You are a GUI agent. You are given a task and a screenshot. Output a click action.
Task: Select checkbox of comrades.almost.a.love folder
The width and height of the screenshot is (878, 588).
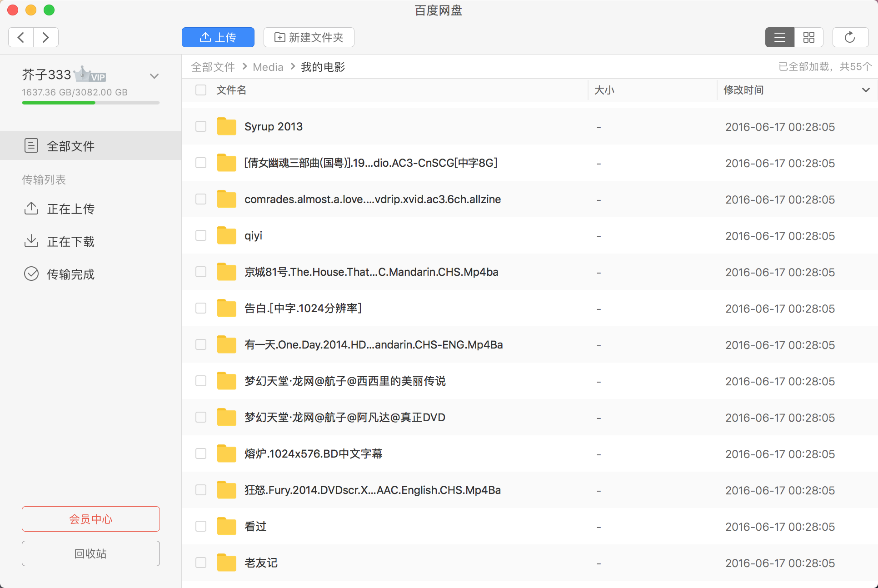[201, 199]
